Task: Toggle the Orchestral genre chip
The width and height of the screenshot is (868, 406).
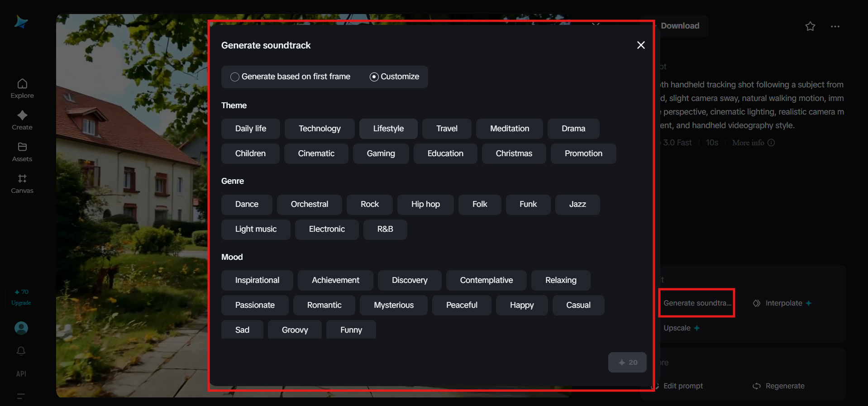Action: 309,204
